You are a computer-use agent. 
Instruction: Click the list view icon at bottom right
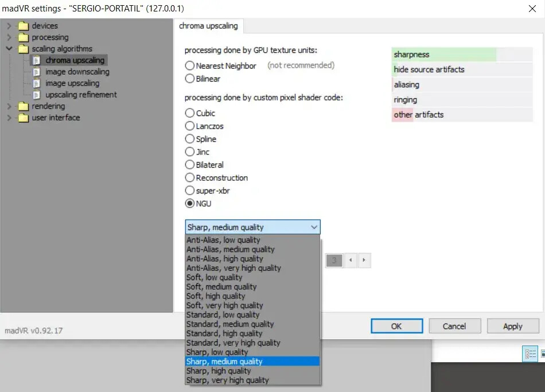(x=530, y=354)
